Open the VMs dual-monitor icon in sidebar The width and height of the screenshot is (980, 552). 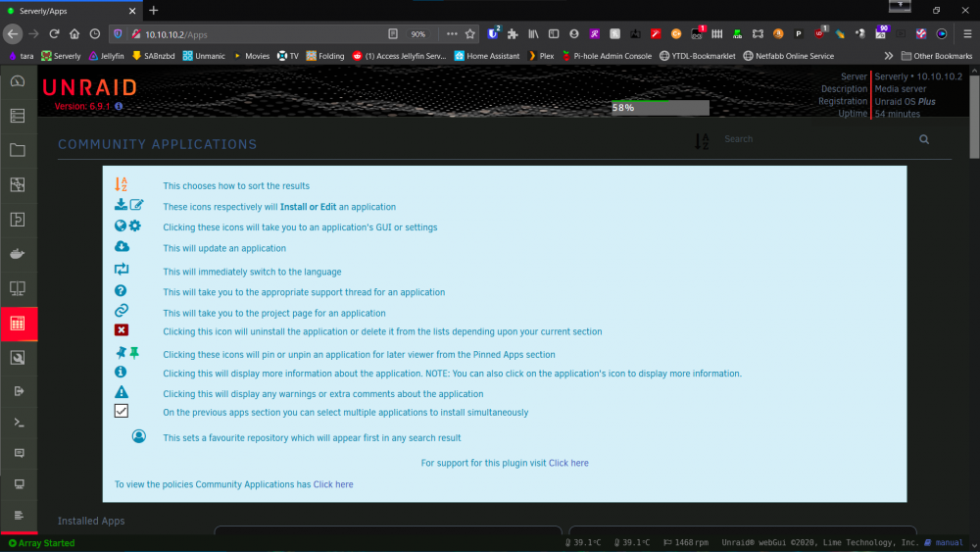click(18, 288)
